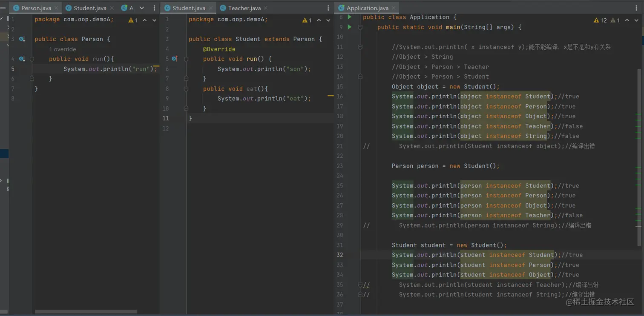This screenshot has height=316, width=644.
Task: Close the Application.java tab
Action: click(394, 8)
